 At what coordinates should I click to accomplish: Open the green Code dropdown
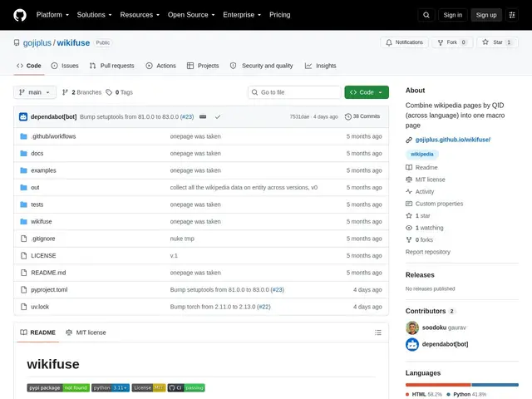(x=367, y=92)
